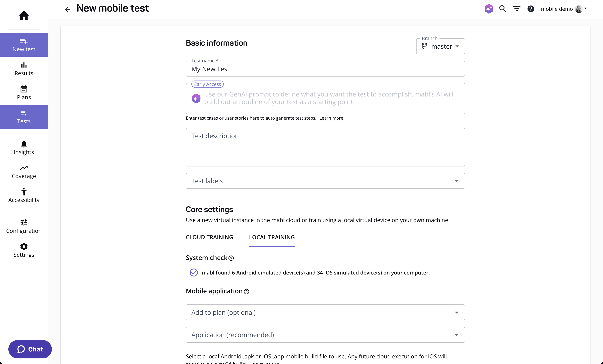Screen dimensions: 603x364
Task: Click the New mobile test page title
Action: point(113,8)
